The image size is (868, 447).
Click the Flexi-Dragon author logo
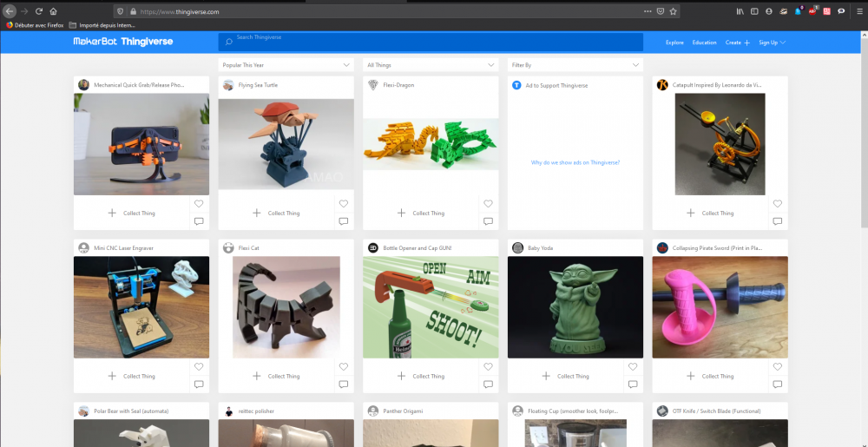[x=373, y=85]
